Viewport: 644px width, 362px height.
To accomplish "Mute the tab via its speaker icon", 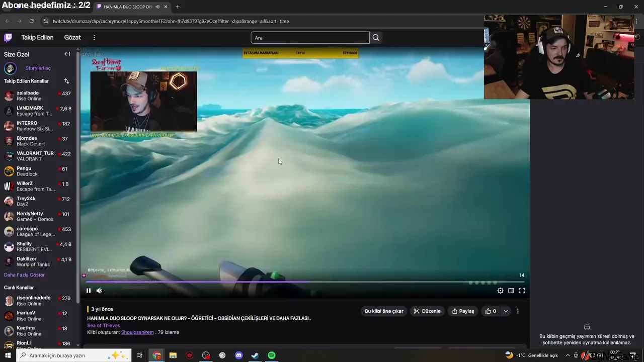I will [157, 7].
